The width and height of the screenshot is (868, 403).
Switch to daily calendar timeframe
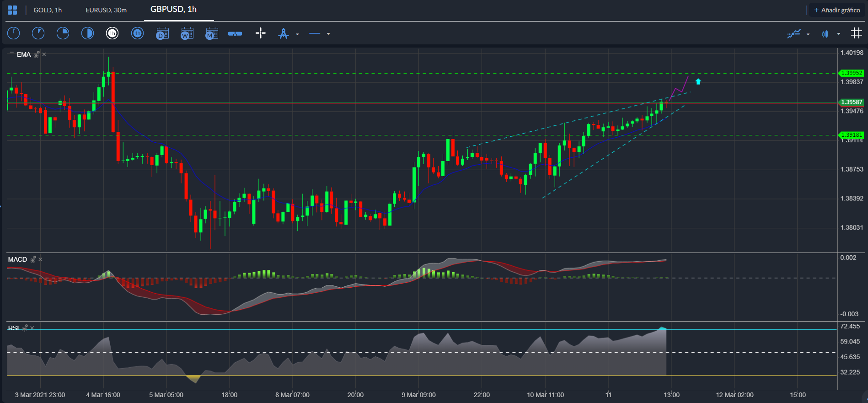coord(162,33)
